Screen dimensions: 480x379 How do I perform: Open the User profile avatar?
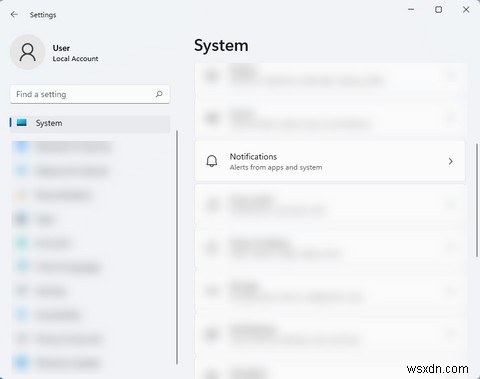[28, 52]
